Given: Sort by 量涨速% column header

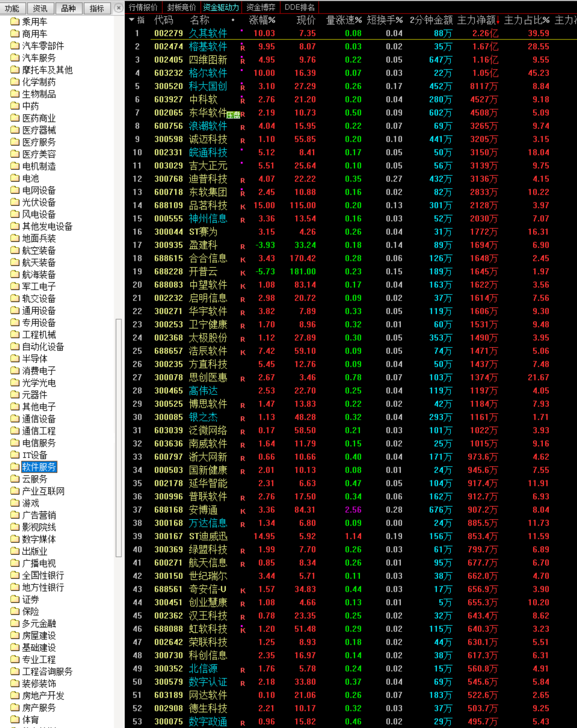Looking at the screenshot, I should [344, 20].
